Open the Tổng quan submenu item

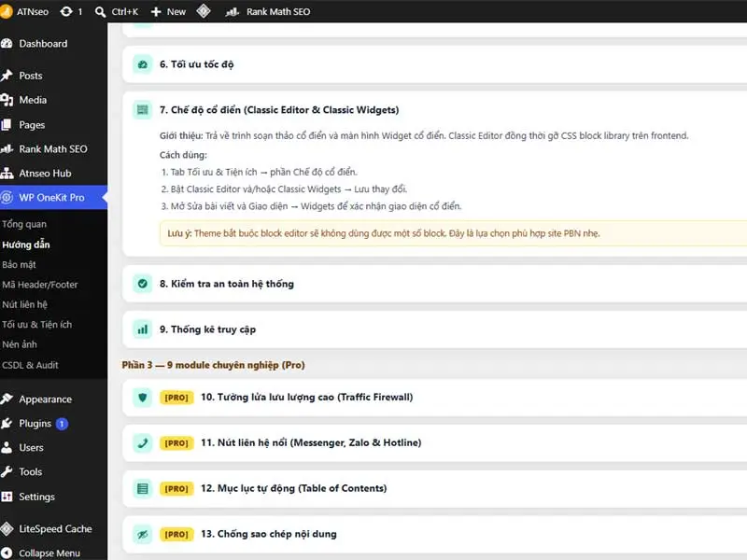tap(24, 224)
